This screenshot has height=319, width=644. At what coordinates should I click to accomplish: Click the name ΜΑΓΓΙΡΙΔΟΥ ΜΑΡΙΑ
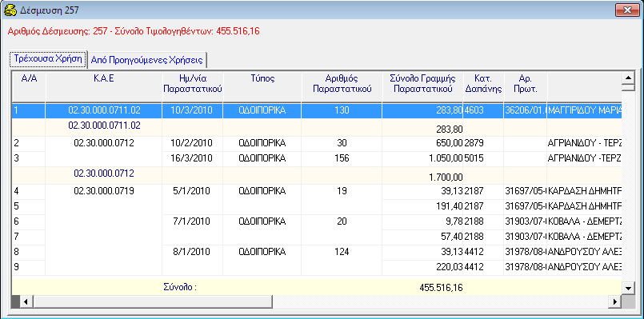click(x=585, y=110)
